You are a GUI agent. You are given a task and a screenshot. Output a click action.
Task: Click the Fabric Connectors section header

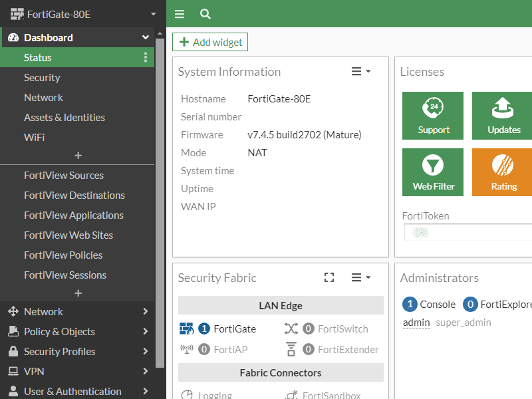coord(281,372)
